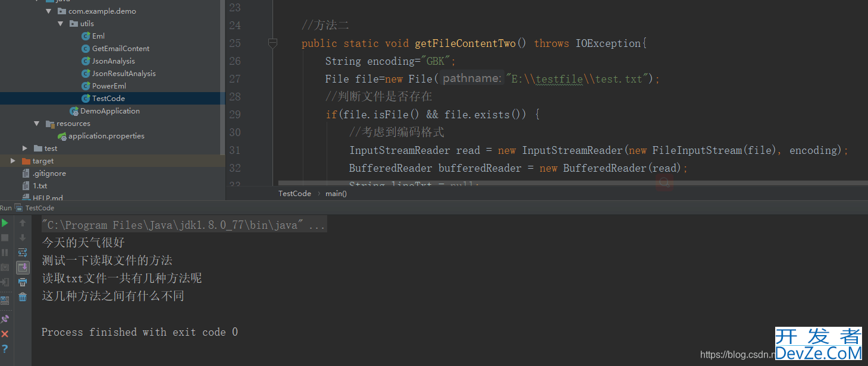Click the console line 今天的天气很好
Viewport: 868px width, 366px height.
[83, 242]
